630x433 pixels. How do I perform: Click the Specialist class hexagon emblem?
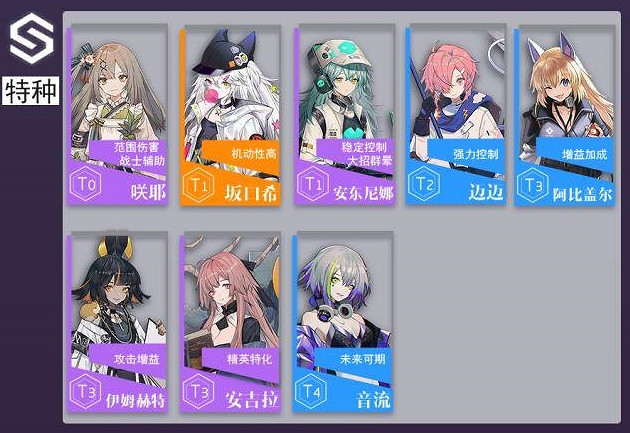tap(31, 39)
